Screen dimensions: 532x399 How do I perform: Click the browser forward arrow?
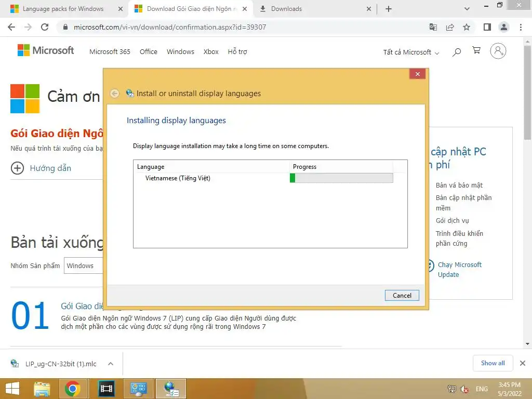point(28,27)
